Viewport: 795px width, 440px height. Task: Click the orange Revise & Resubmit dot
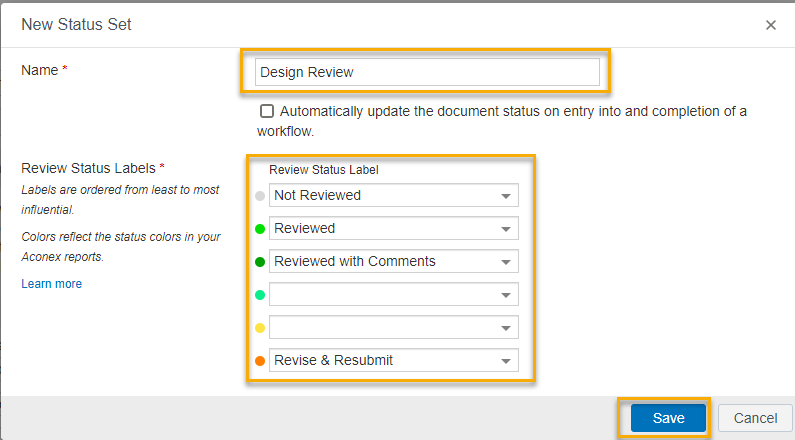click(260, 361)
